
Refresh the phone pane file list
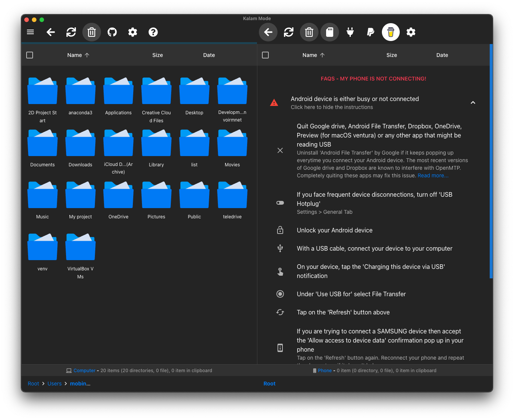coord(289,32)
